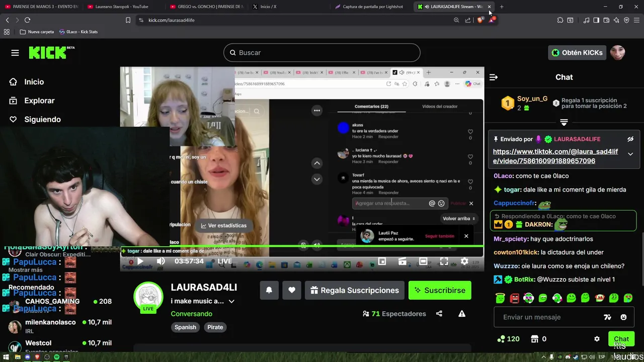This screenshot has width=644, height=362.
Task: Open Brave Wallet icon
Action: click(606, 20)
